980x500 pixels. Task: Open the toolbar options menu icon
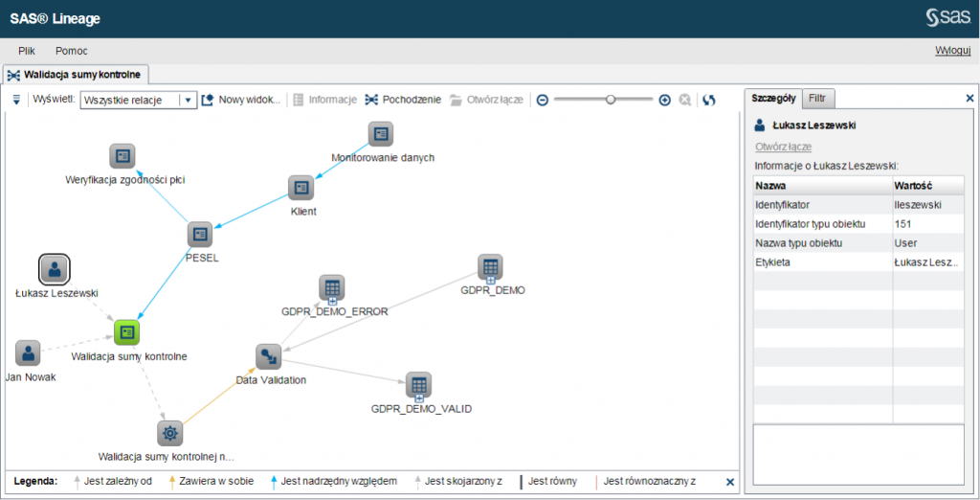click(x=16, y=100)
